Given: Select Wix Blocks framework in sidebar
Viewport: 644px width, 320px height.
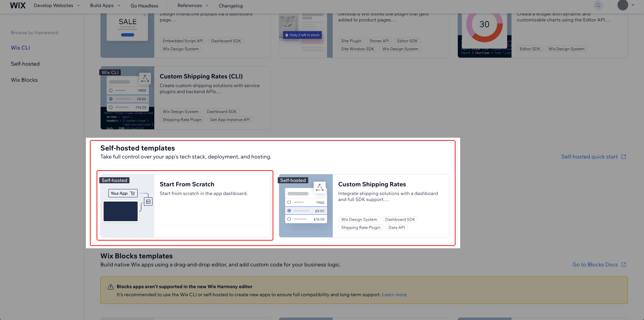Looking at the screenshot, I should pos(24,80).
